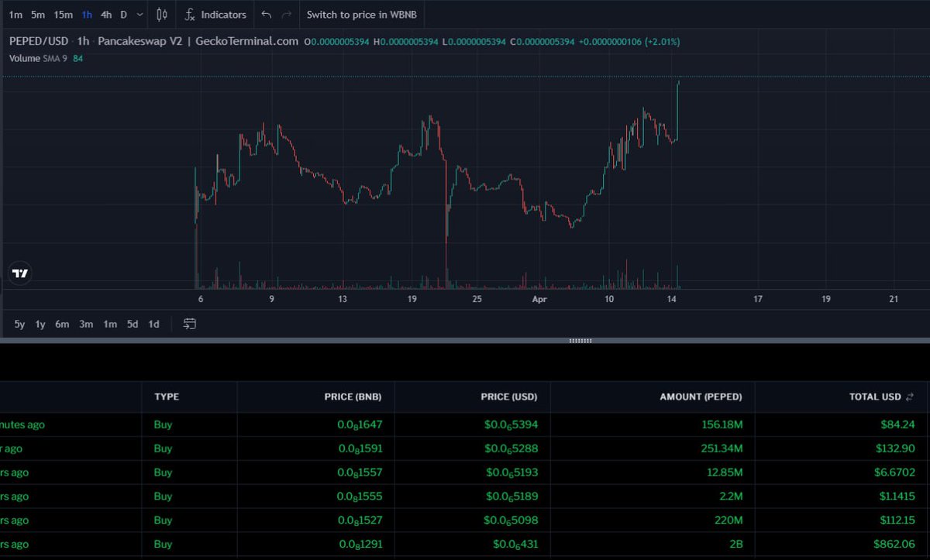The image size is (930, 560).
Task: Open the Indicators panel
Action: click(225, 14)
